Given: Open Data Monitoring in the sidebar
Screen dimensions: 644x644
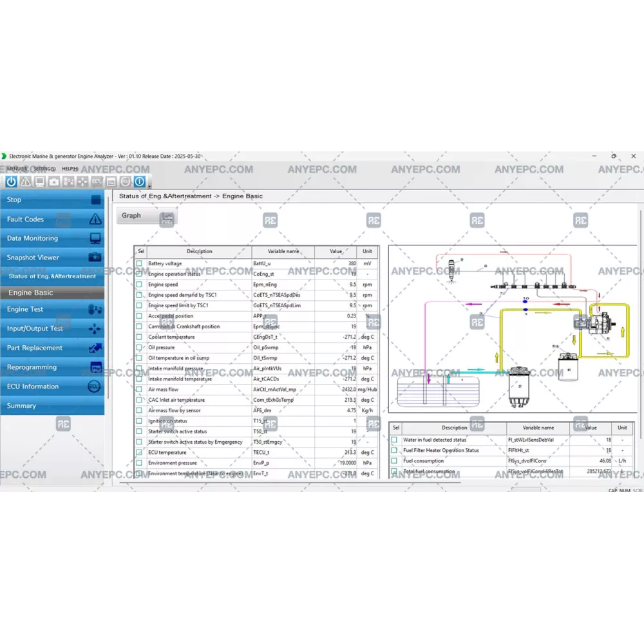Looking at the screenshot, I should (52, 238).
